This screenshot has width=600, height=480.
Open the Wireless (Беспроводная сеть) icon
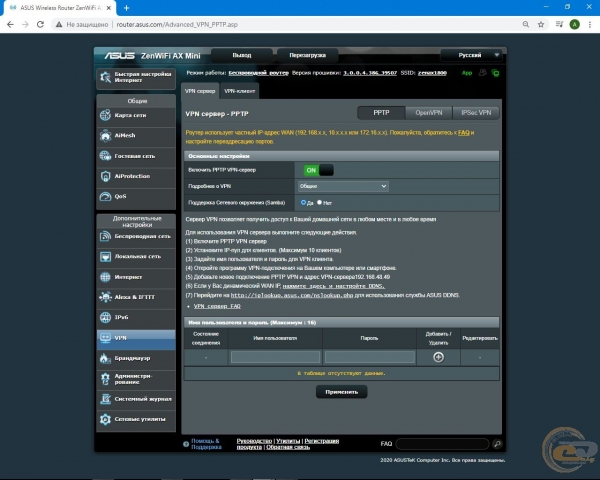(105, 236)
